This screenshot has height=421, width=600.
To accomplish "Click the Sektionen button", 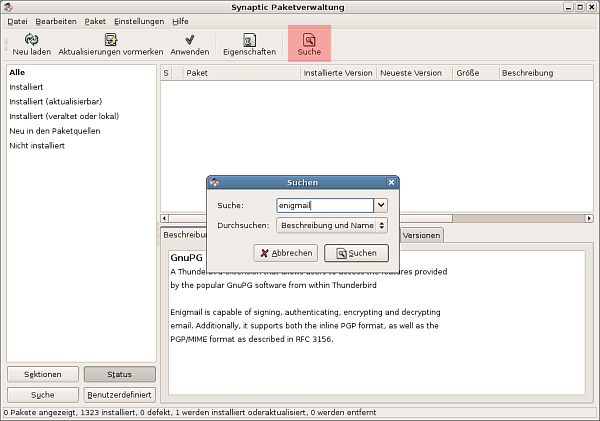I will 42,374.
